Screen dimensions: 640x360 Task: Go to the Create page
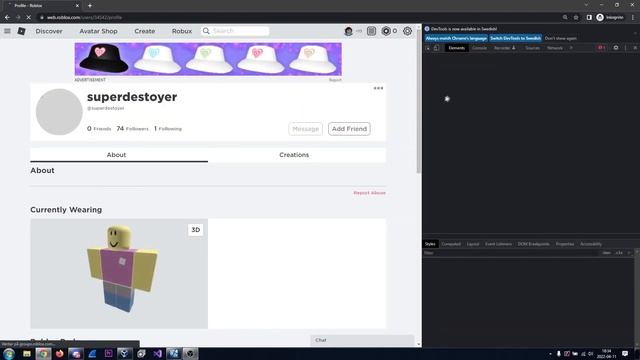(x=144, y=31)
